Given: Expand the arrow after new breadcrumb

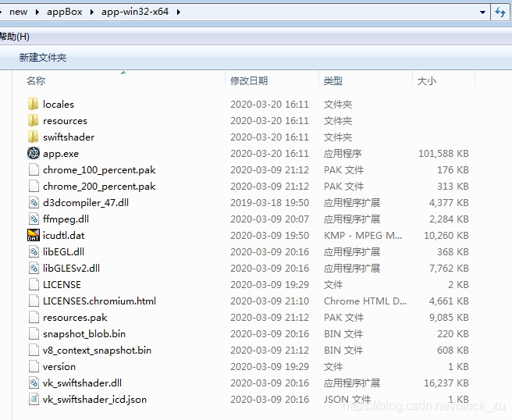Looking at the screenshot, I should coord(37,12).
